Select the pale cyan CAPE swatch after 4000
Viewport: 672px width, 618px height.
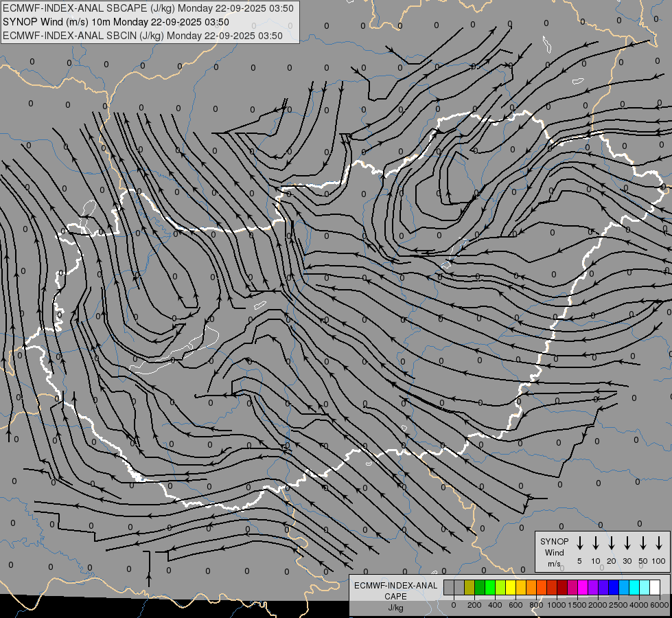[x=644, y=587]
